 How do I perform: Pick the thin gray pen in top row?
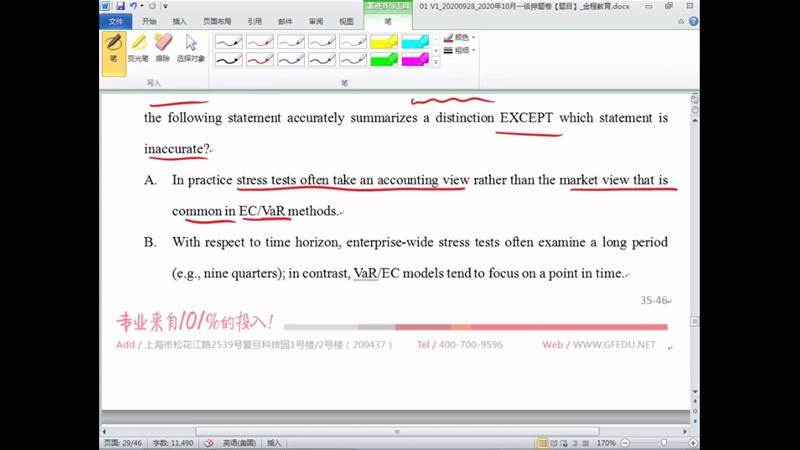[353, 42]
